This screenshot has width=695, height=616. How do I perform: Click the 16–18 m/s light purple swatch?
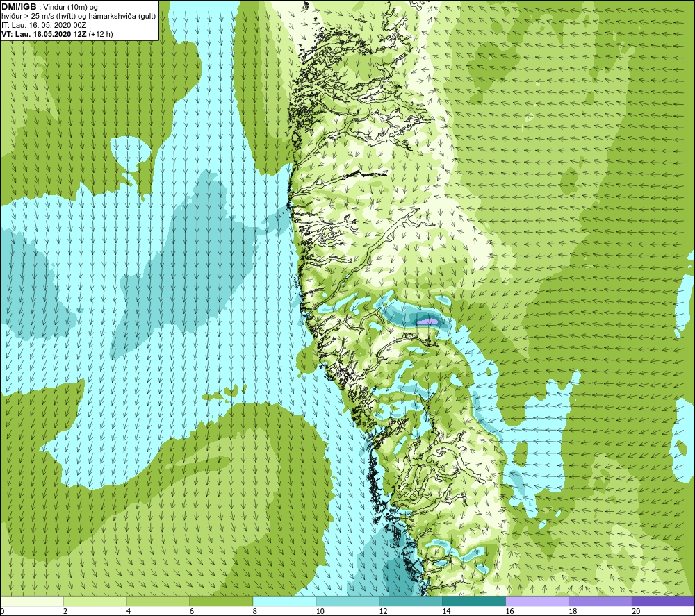(x=537, y=601)
